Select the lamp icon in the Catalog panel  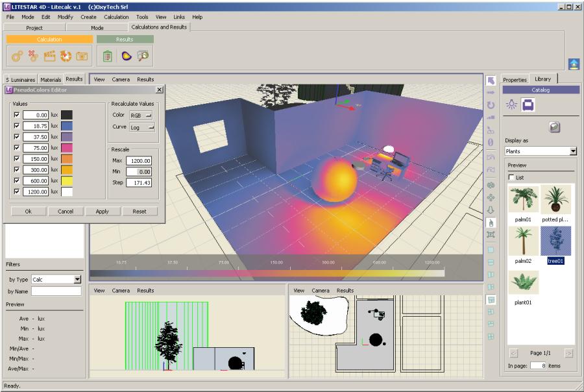click(x=511, y=104)
